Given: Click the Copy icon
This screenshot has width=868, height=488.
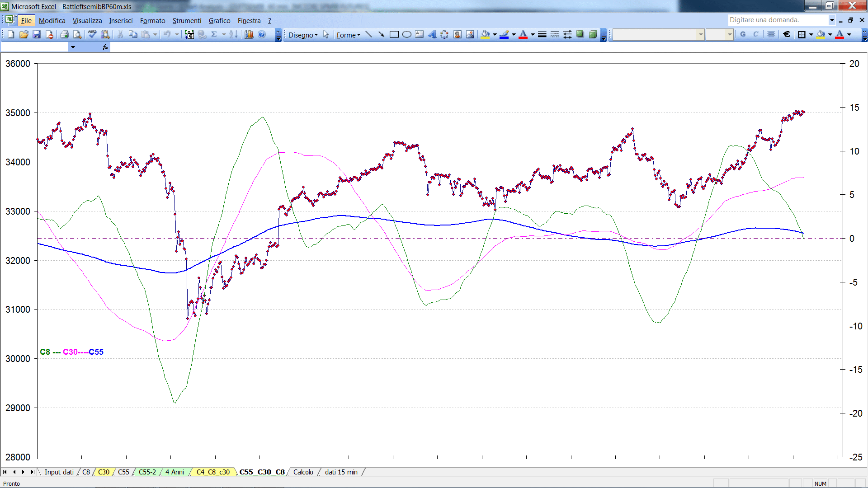Looking at the screenshot, I should pos(133,35).
